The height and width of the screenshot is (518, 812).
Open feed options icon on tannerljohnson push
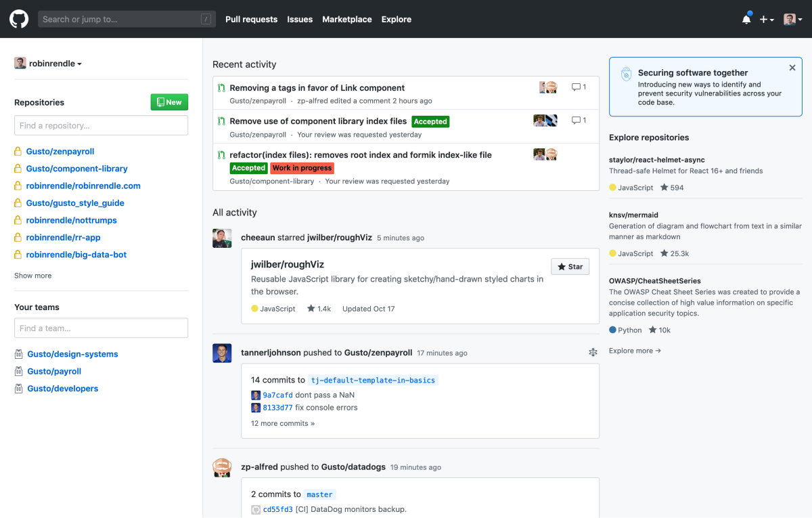coord(593,352)
